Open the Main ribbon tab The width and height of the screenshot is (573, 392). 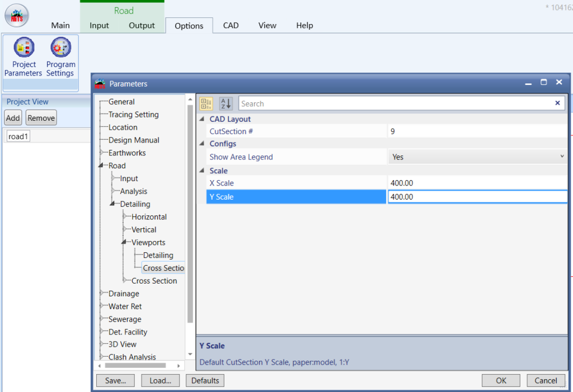(x=60, y=25)
